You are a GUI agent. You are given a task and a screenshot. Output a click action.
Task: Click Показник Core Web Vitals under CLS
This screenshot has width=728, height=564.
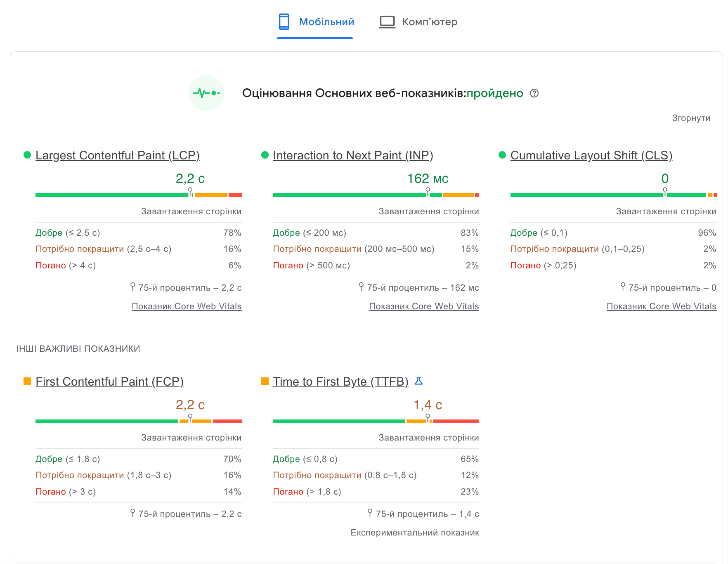tap(661, 306)
